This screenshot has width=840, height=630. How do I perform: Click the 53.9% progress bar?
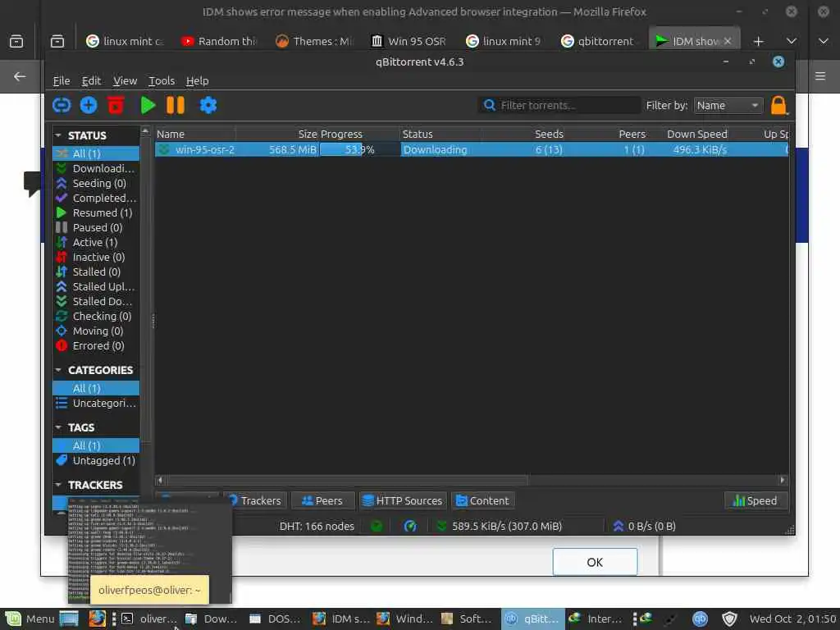(359, 149)
